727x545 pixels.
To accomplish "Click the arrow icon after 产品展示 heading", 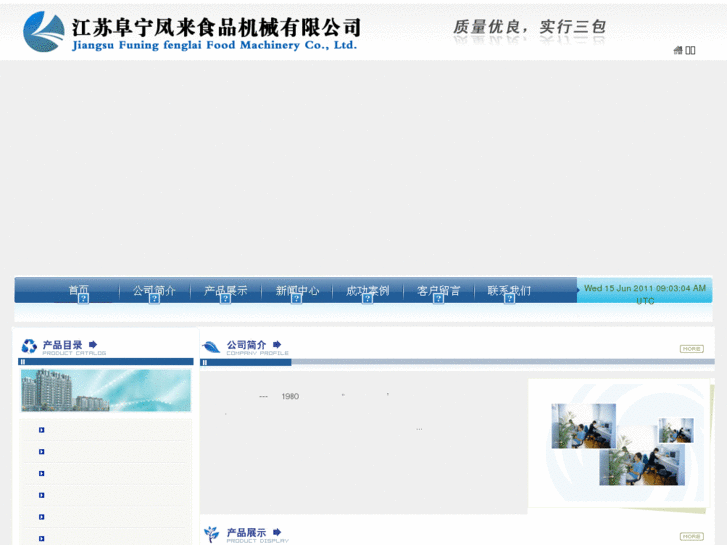I will [x=277, y=532].
